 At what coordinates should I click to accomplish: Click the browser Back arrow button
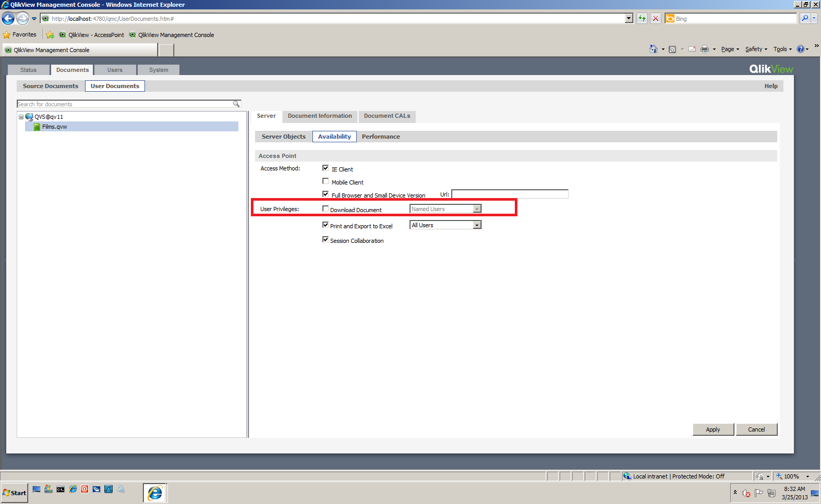click(8, 19)
